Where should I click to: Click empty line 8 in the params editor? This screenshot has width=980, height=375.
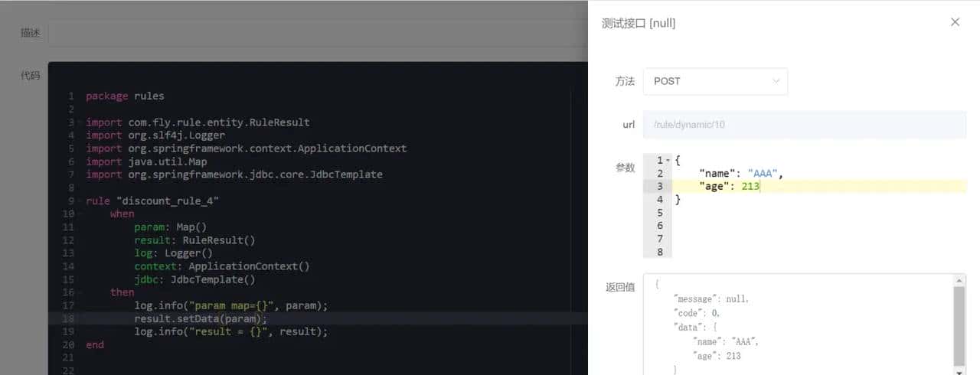pos(766,252)
